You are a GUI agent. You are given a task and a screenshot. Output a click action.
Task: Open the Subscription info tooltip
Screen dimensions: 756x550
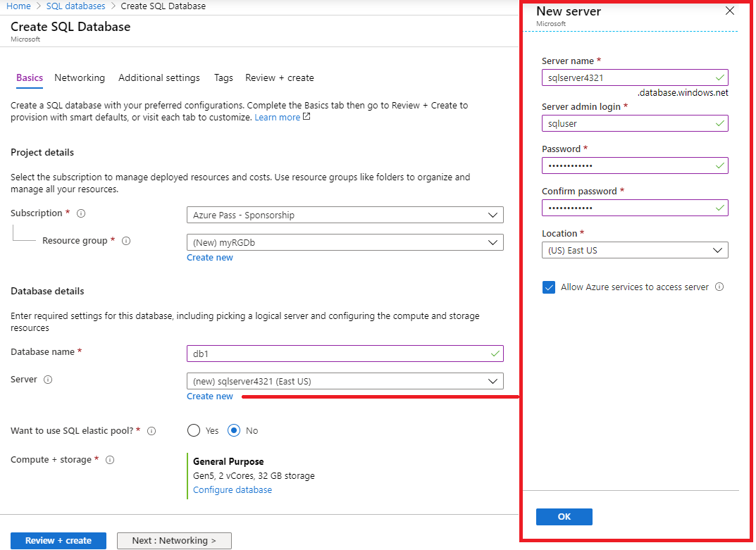point(81,213)
